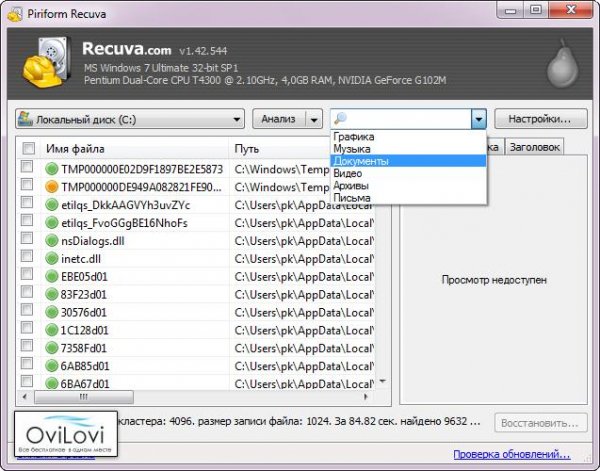Select Музыка in the filter list
This screenshot has width=600, height=471.
[408, 148]
